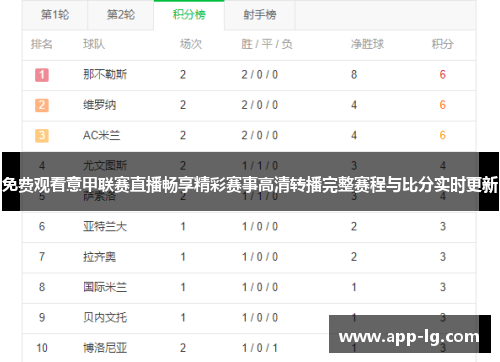The width and height of the screenshot is (500, 362).
Task: Click 博洛尼亚's 1 / 0 / 1 record
Action: click(x=260, y=348)
